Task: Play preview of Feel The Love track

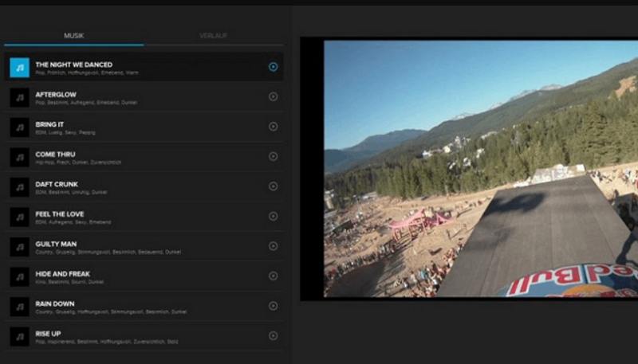Action: (273, 216)
